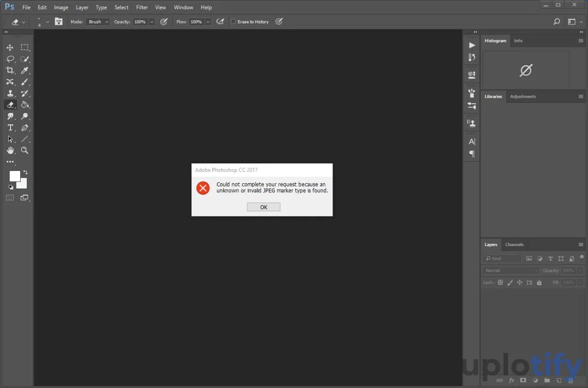This screenshot has height=388, width=588.
Task: Filter for shape layers in Layers panel
Action: coord(561,259)
